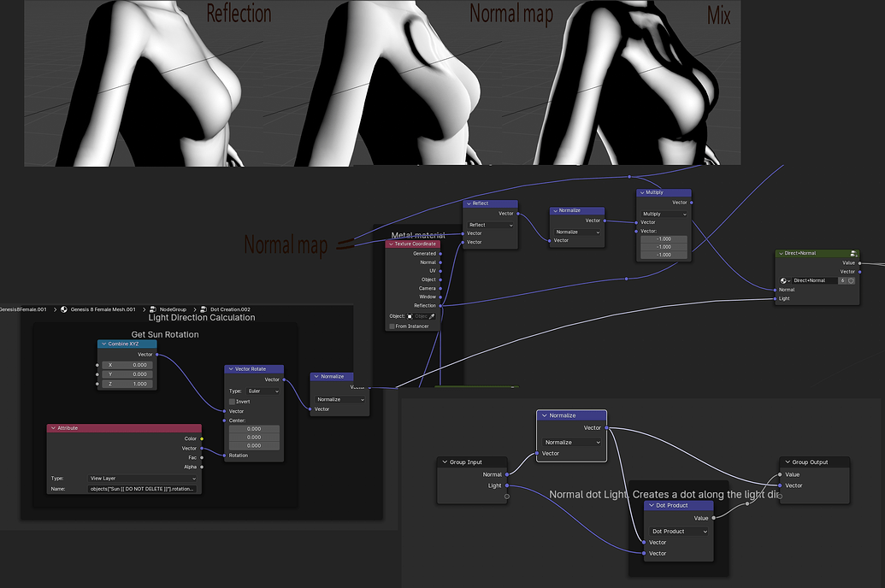Collapse the Attribute node

[x=53, y=428]
